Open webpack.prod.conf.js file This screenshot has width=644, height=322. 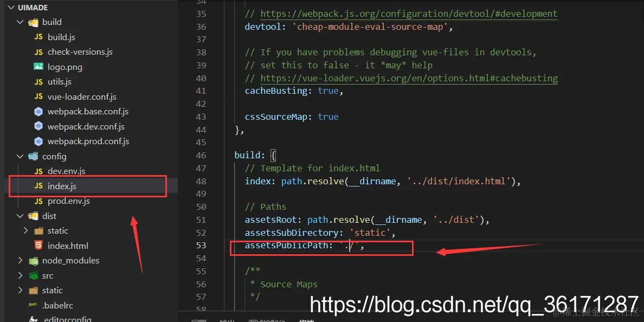pos(88,141)
